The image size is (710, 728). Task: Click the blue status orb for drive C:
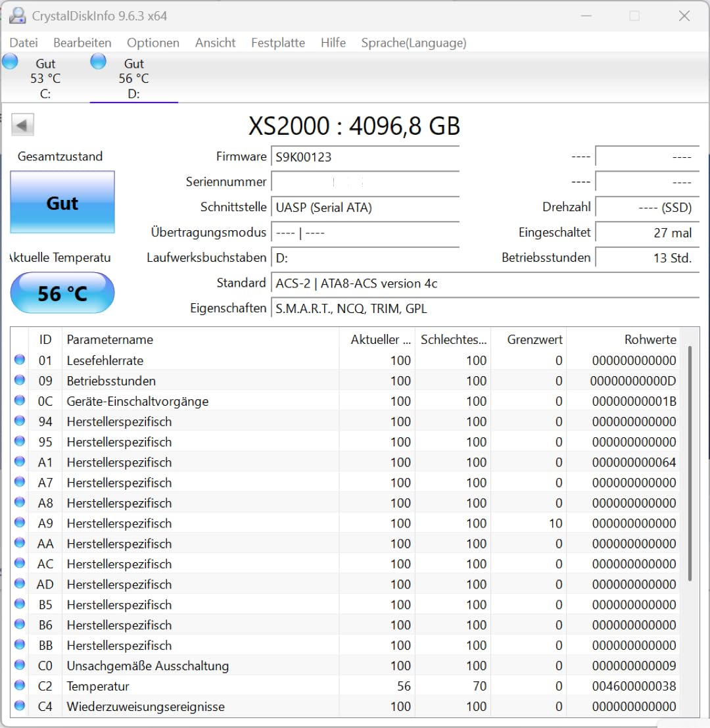(x=11, y=61)
